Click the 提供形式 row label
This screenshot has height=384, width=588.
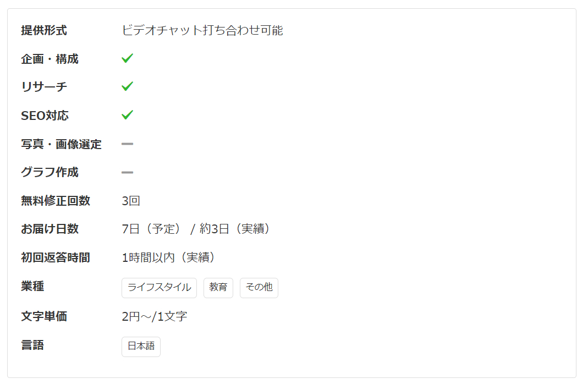tap(44, 30)
